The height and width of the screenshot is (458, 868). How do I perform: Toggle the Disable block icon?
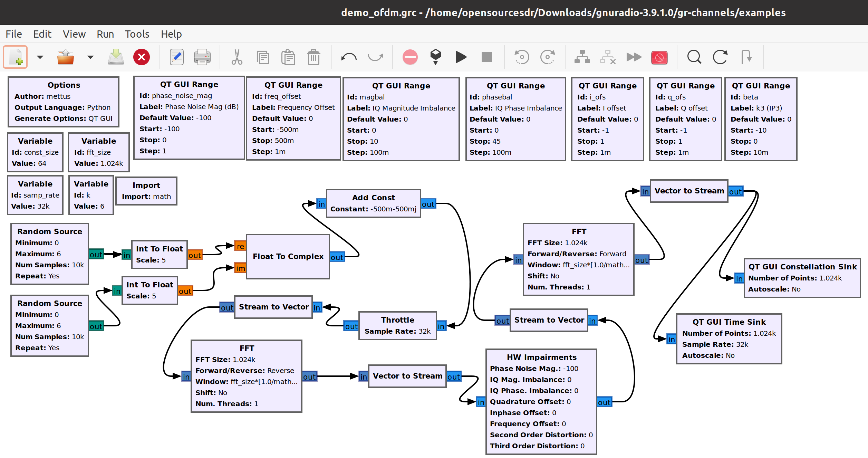click(x=608, y=57)
